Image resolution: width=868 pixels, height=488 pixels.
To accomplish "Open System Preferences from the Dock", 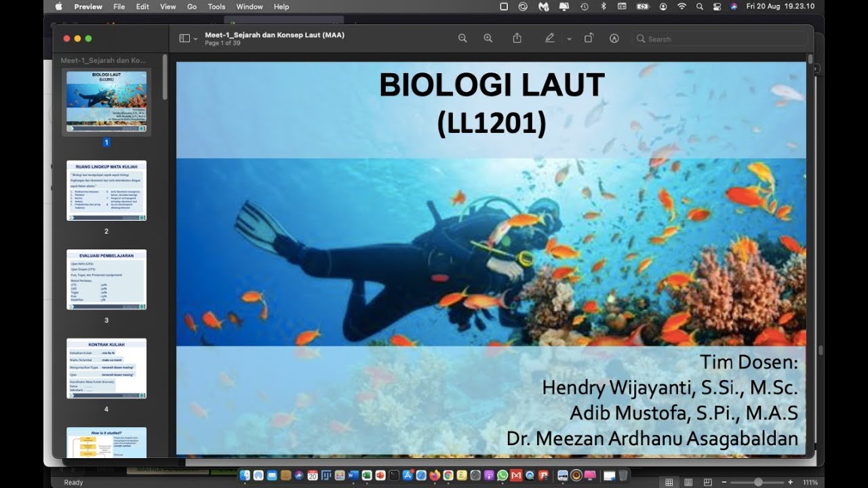I will click(x=475, y=476).
